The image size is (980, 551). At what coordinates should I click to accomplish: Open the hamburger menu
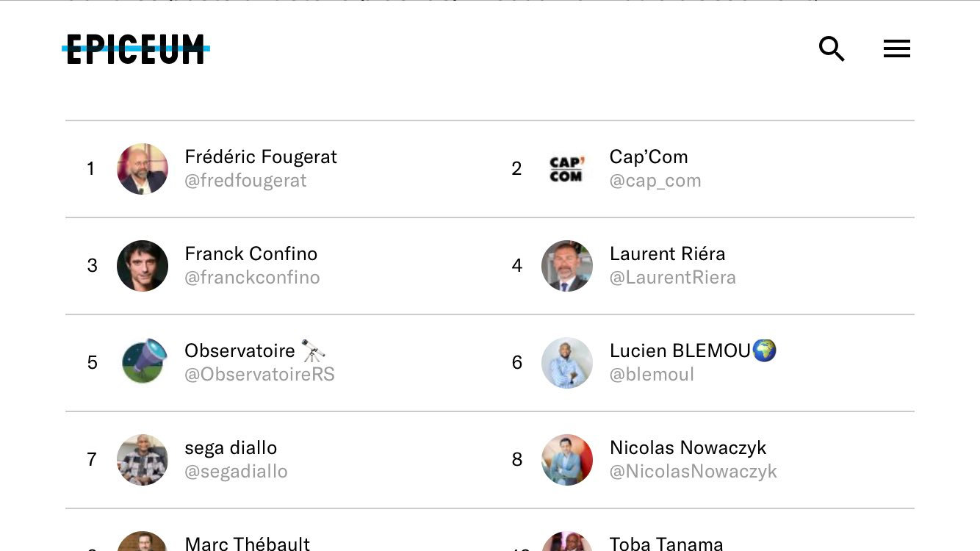(897, 49)
